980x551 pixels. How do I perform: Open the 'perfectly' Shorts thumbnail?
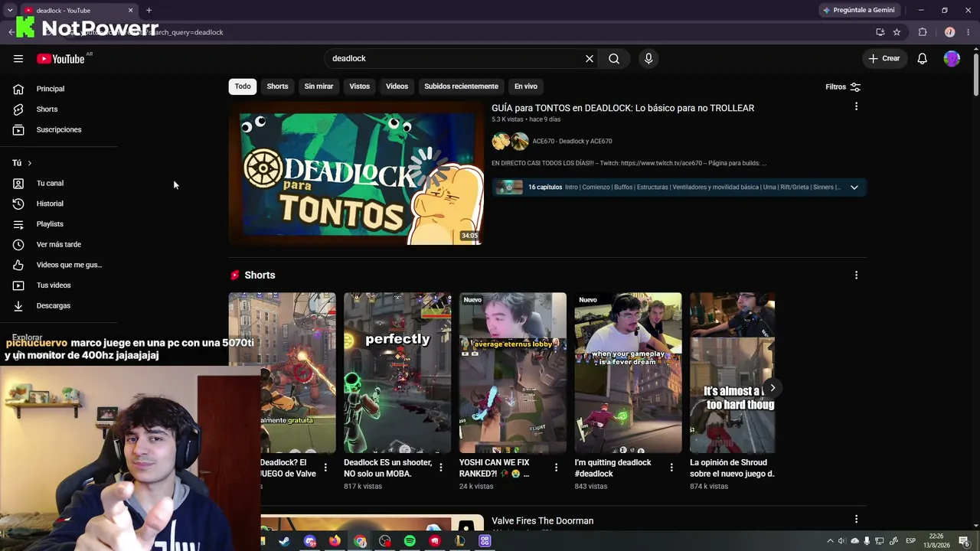tap(397, 373)
